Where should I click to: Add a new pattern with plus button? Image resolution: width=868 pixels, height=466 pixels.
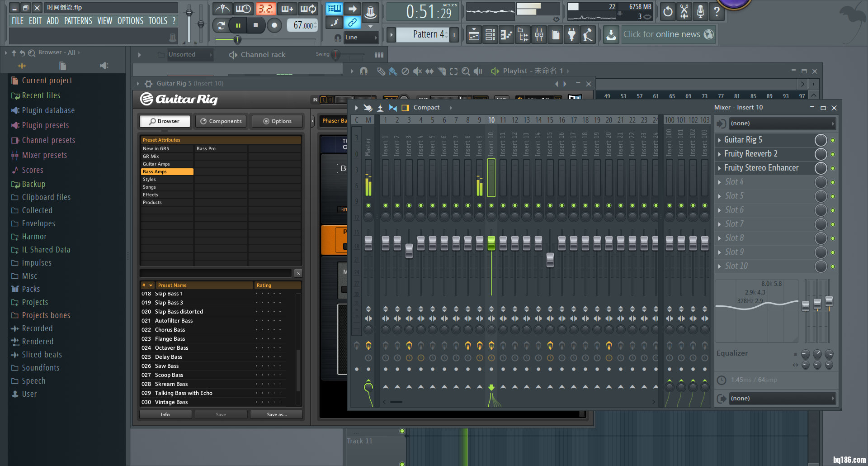[x=454, y=34]
